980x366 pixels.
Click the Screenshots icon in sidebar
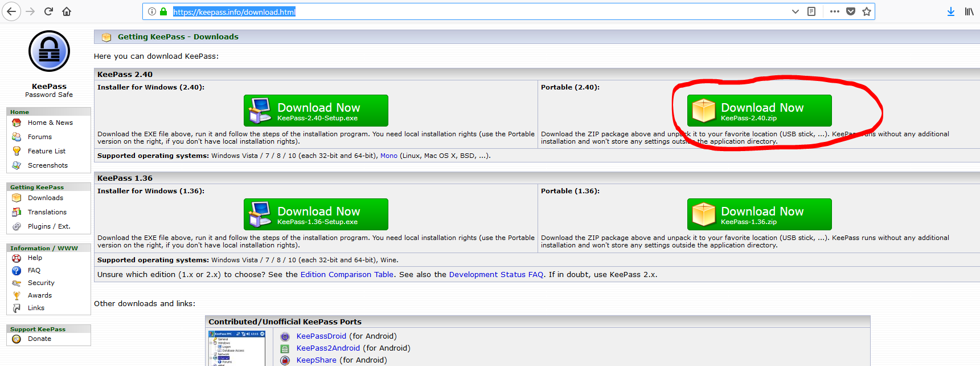click(17, 165)
